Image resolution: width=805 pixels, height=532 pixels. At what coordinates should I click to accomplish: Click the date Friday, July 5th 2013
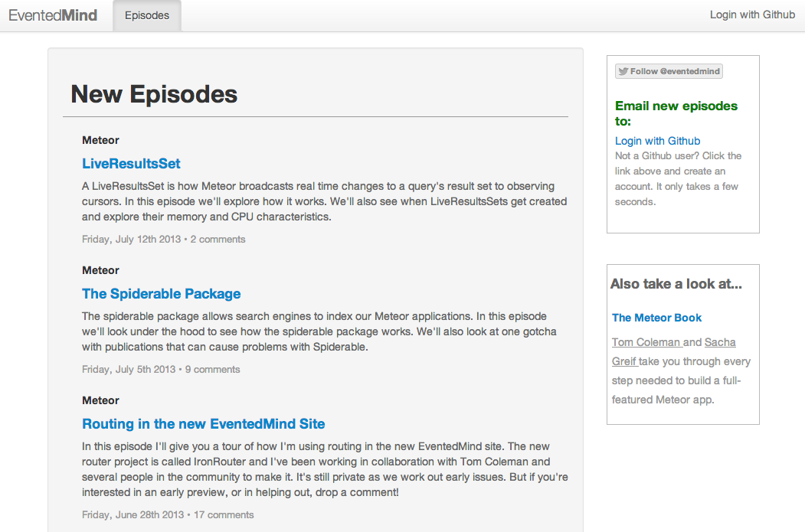(x=129, y=370)
